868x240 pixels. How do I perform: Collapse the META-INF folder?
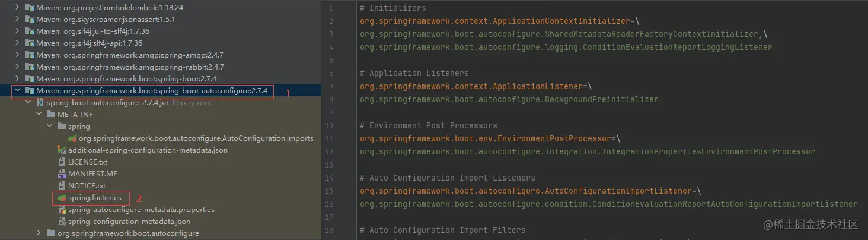coord(39,115)
